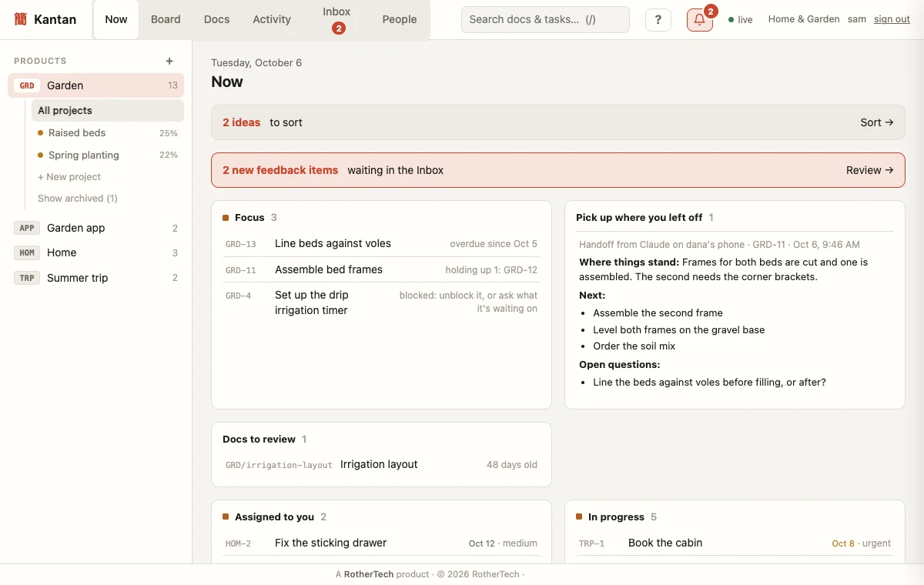Focus the Search docs & tasks field
924x585 pixels.
545,19
